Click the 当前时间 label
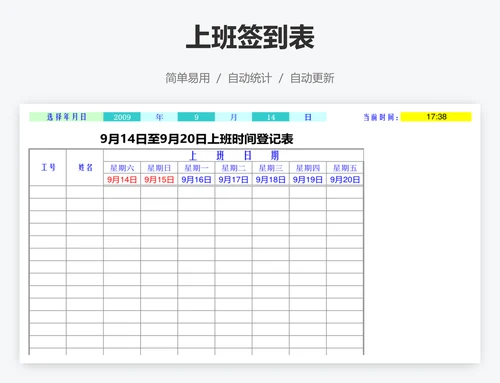Image resolution: width=500 pixels, height=383 pixels. [381, 117]
